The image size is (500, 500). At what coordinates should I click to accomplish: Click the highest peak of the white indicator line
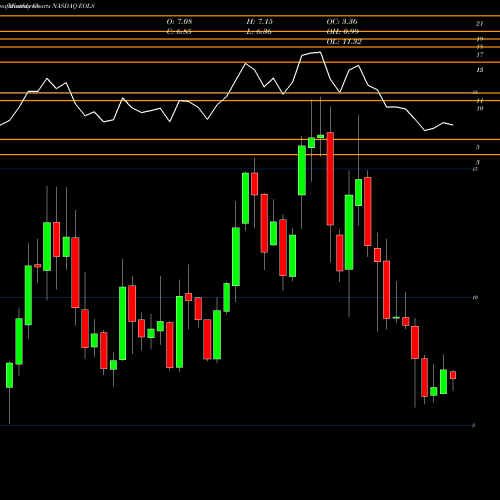coord(320,52)
